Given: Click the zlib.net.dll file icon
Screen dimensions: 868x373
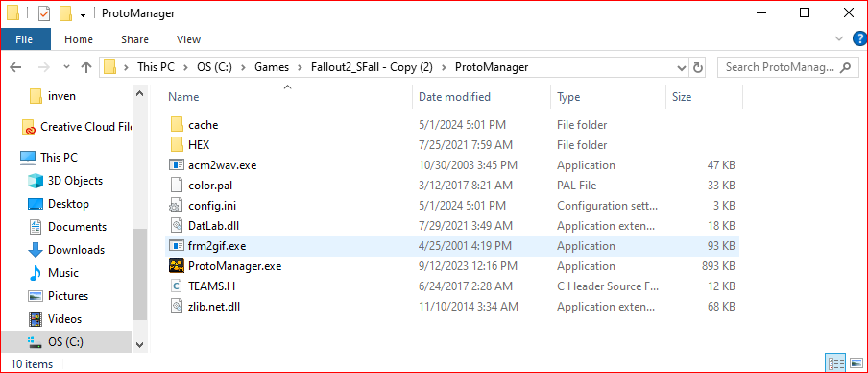Looking at the screenshot, I should click(x=177, y=306).
